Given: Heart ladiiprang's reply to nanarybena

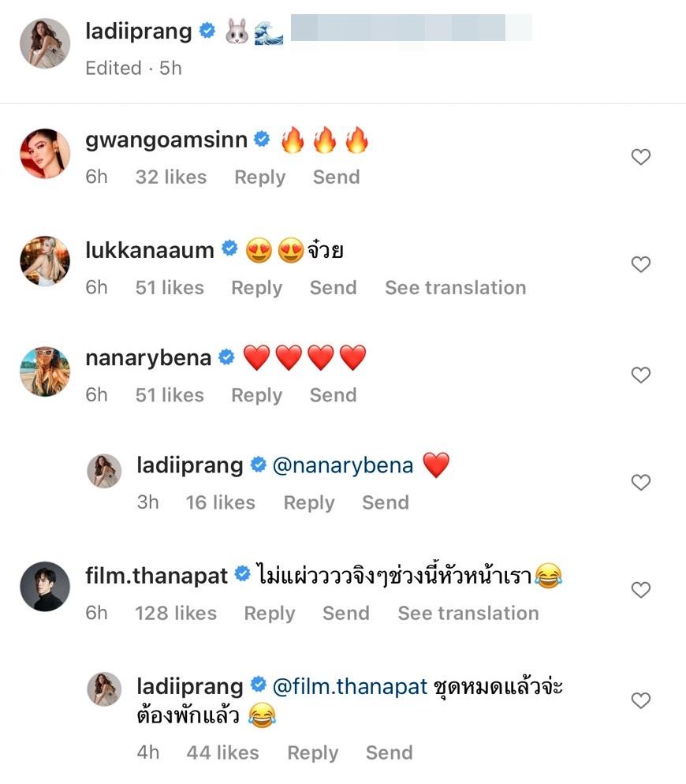Looking at the screenshot, I should (x=641, y=482).
